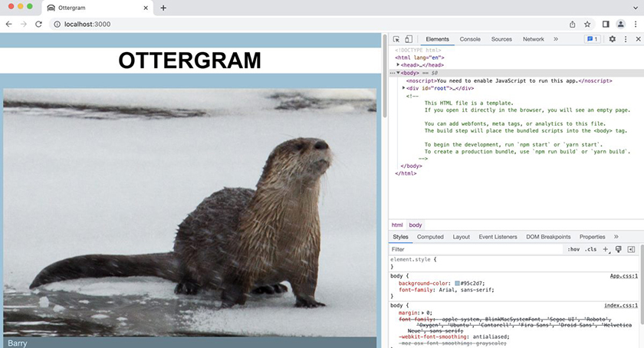Open the Event Listeners sub-tab
Image resolution: width=644 pixels, height=348 pixels.
click(x=498, y=237)
